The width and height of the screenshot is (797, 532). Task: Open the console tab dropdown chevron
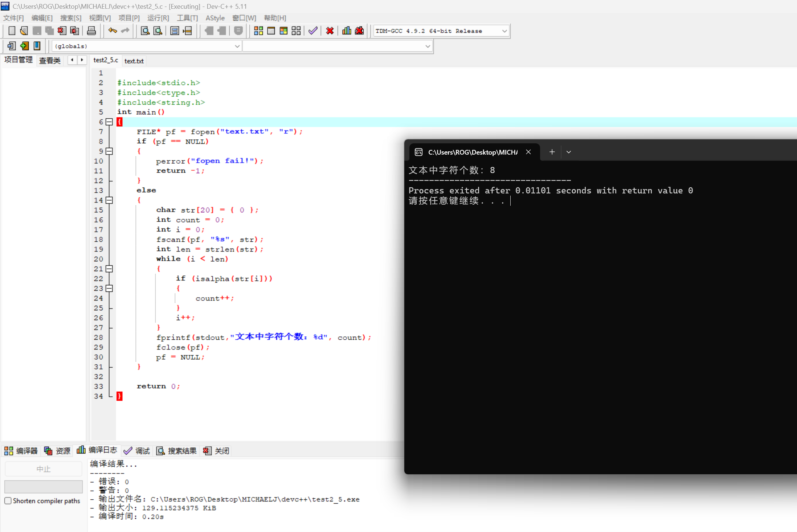click(x=569, y=152)
